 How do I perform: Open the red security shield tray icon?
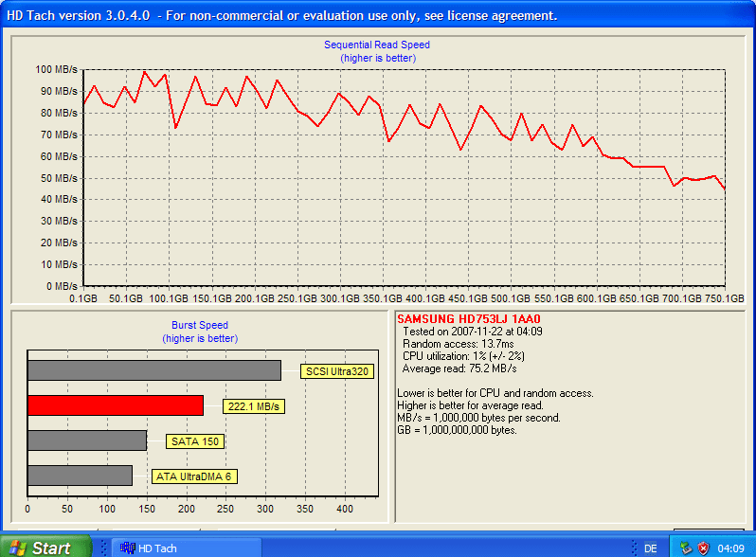[x=704, y=548]
